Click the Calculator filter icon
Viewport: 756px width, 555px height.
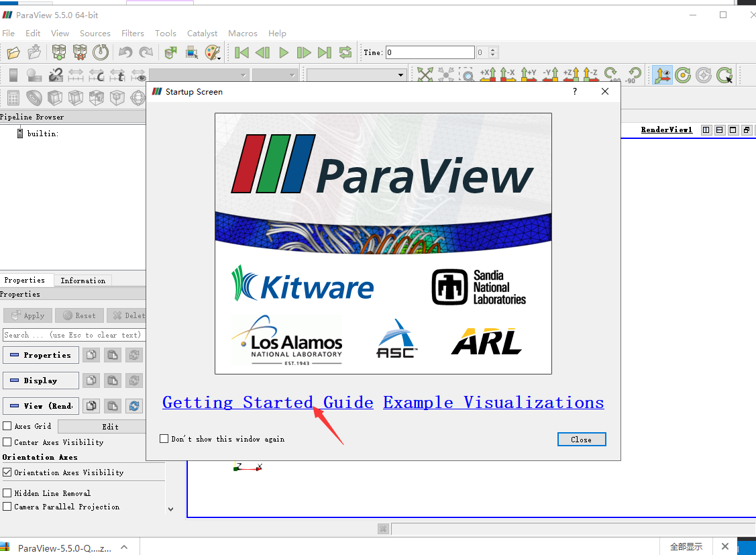pos(13,98)
